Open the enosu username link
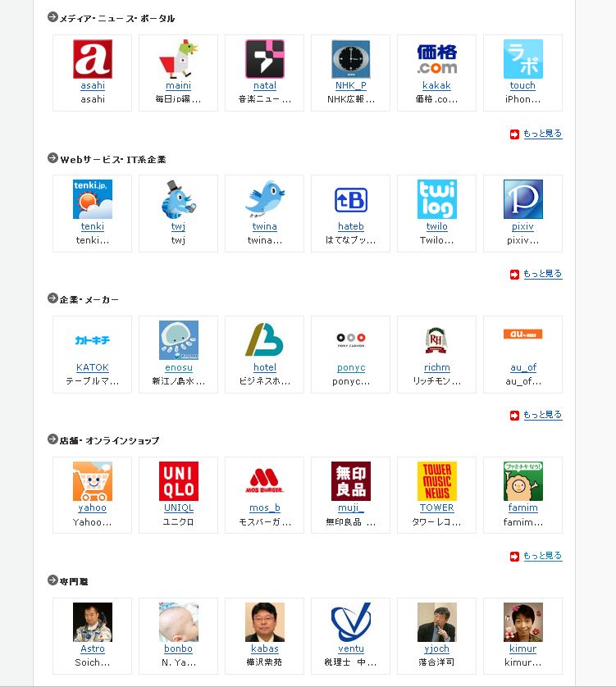616x687 pixels. pos(179,367)
